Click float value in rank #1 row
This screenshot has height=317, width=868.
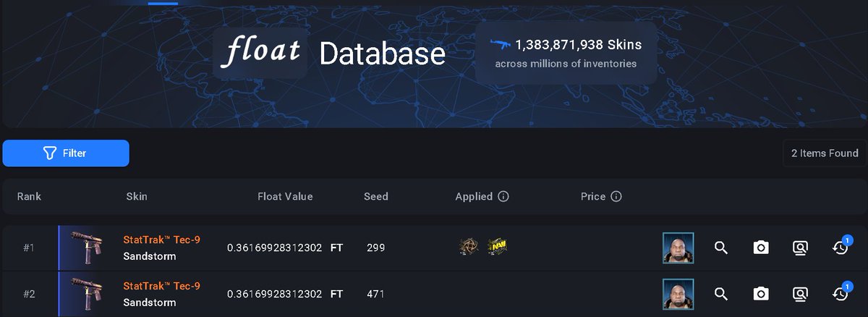[275, 248]
